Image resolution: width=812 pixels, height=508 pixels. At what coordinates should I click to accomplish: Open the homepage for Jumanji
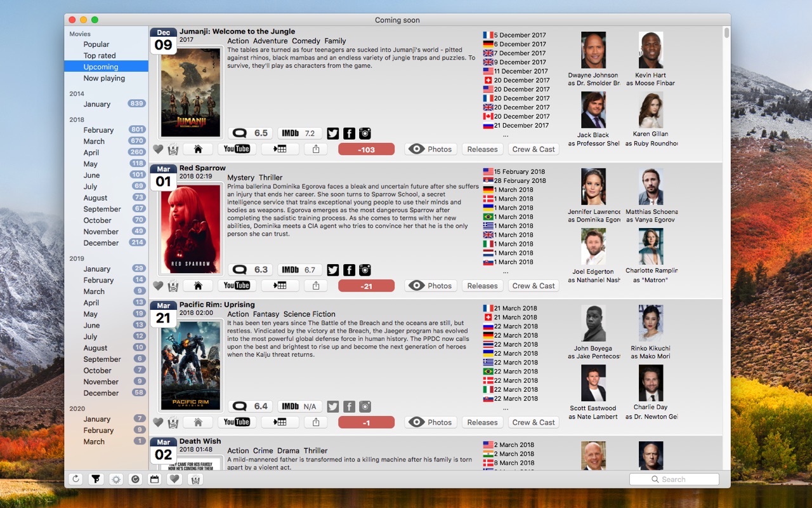tap(198, 149)
